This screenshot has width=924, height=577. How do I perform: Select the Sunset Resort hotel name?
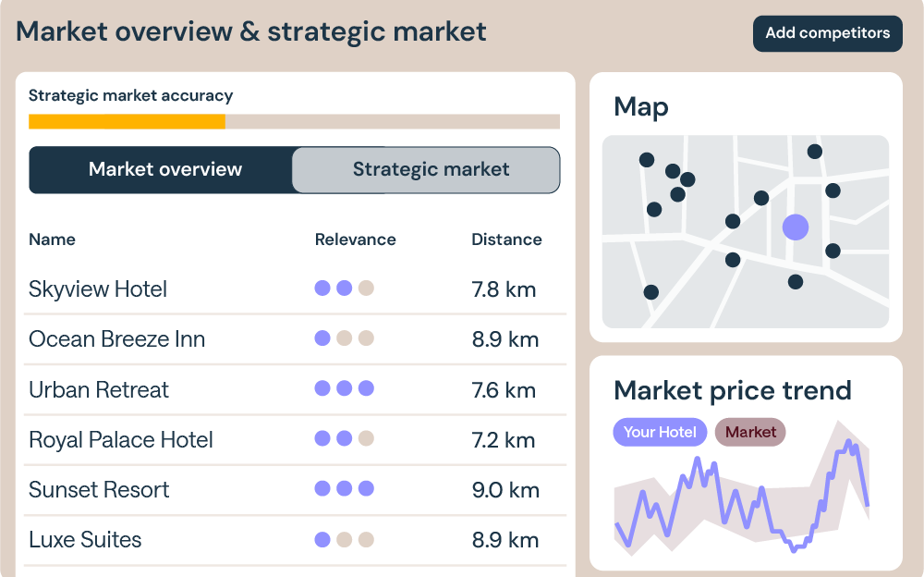99,489
